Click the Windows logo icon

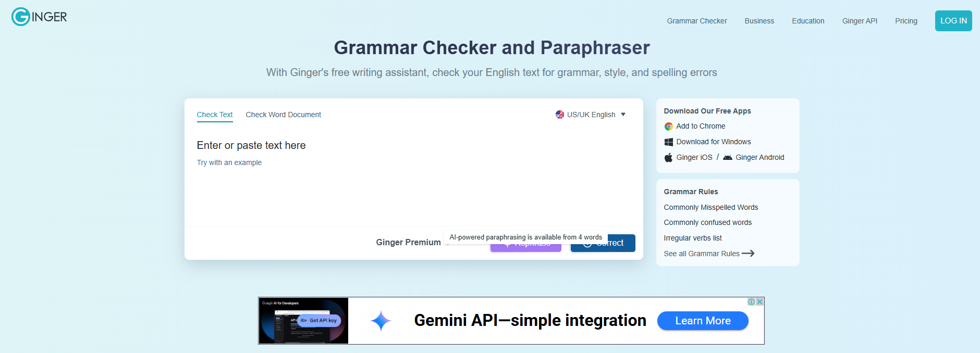click(x=668, y=142)
